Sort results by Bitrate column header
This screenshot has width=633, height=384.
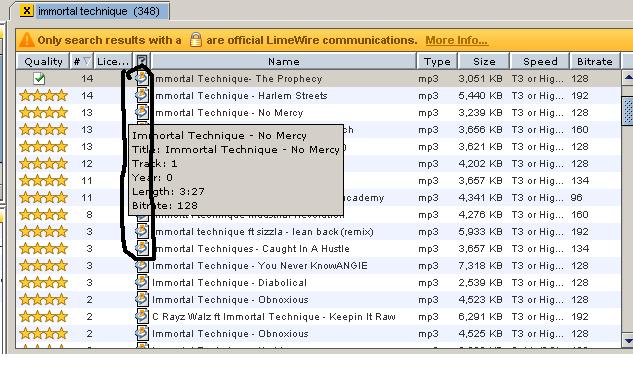595,61
